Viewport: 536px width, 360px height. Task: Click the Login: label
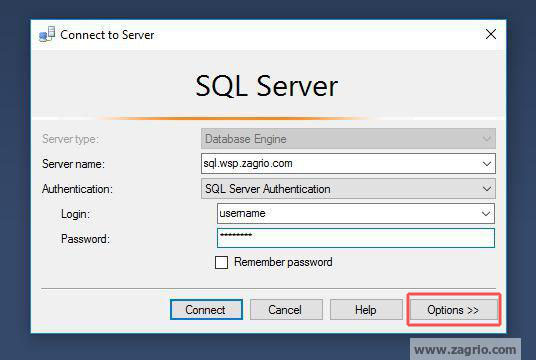[x=75, y=214]
